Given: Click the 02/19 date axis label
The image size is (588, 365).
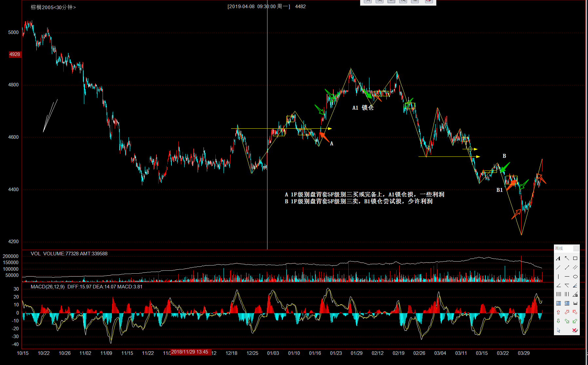Looking at the screenshot, I should pos(399,353).
